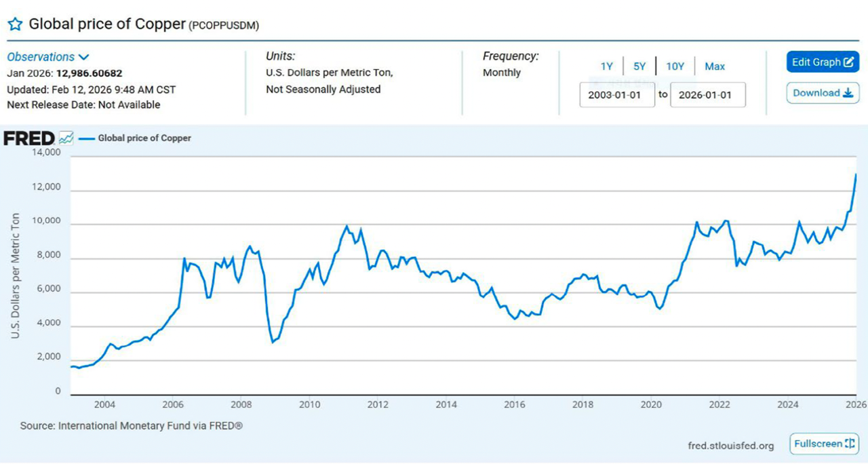The height and width of the screenshot is (464, 868).
Task: Select the 5Y range tab
Action: (x=639, y=66)
